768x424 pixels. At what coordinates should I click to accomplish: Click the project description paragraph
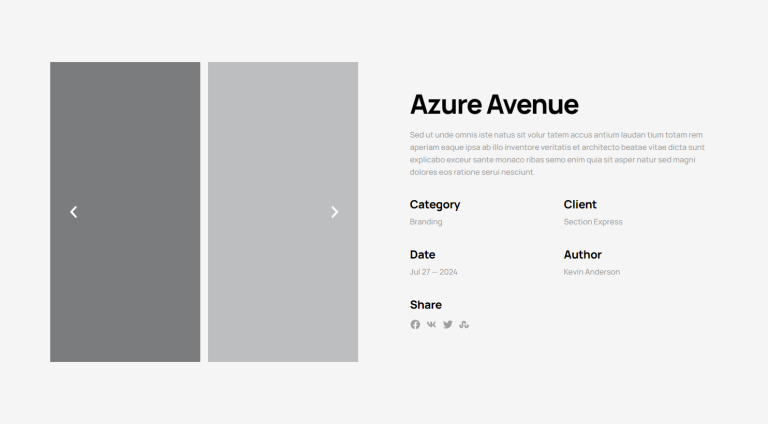556,153
